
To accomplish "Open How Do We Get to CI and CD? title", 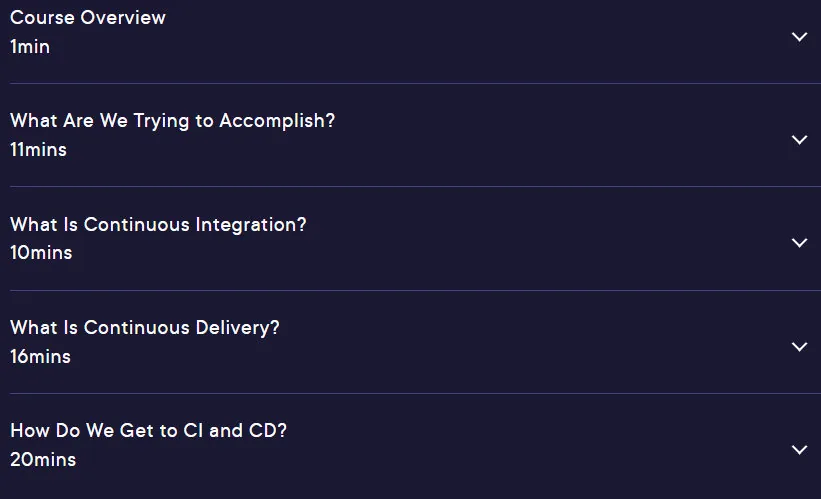I will [x=149, y=430].
